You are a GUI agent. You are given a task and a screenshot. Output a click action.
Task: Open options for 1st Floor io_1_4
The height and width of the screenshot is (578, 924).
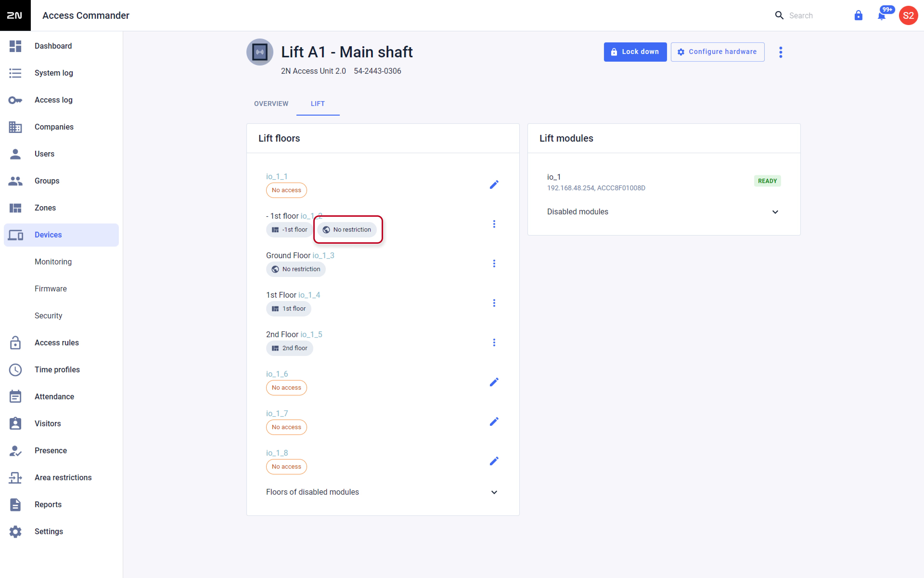coord(494,303)
